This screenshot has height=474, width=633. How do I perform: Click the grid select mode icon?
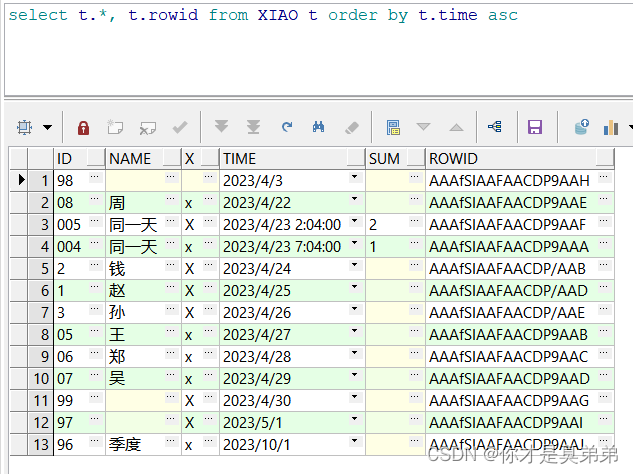tap(24, 128)
